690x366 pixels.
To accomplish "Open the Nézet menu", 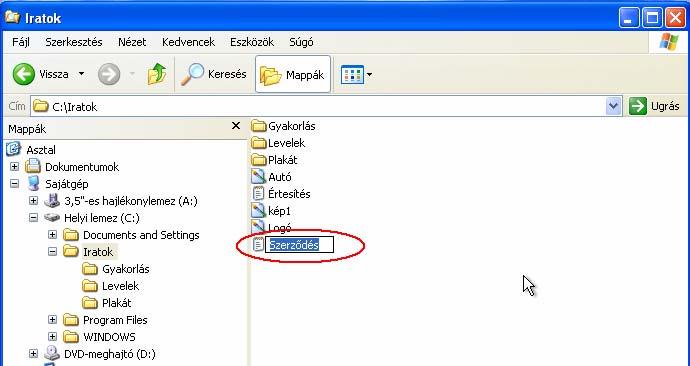I will click(x=132, y=42).
